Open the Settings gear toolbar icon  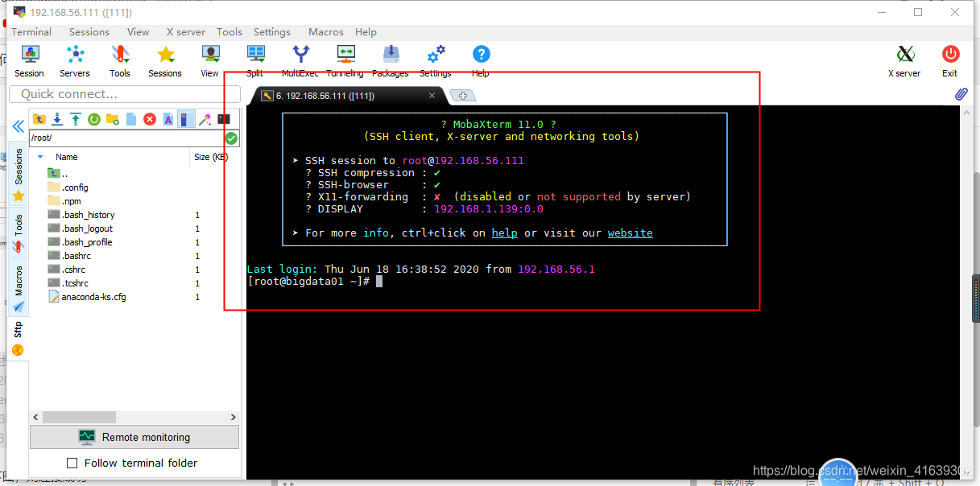click(436, 61)
